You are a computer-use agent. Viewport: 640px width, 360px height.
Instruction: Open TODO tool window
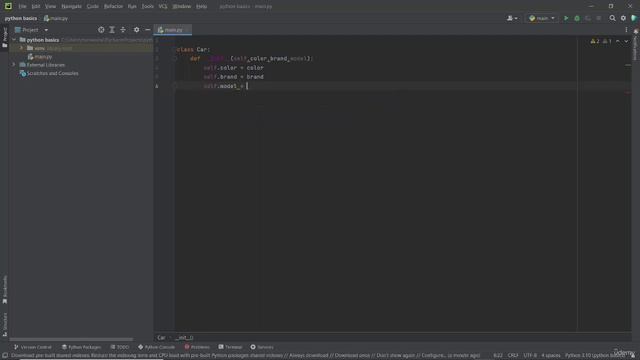[x=120, y=347]
